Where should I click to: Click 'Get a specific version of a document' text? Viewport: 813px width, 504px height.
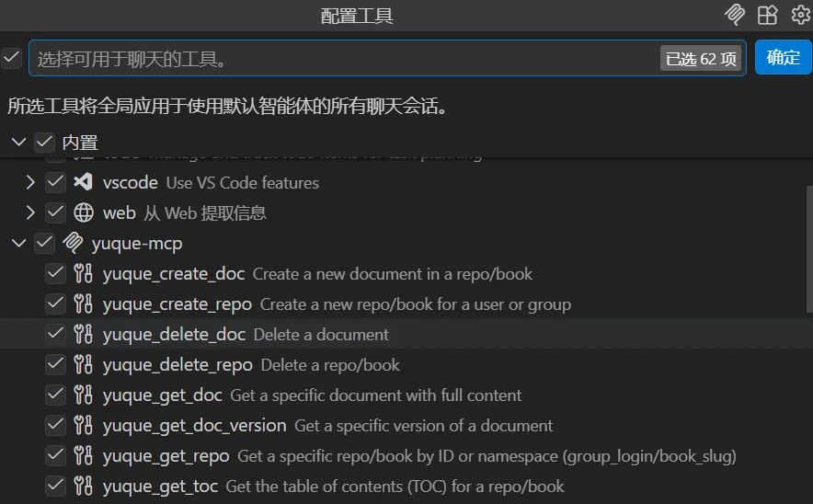click(424, 426)
